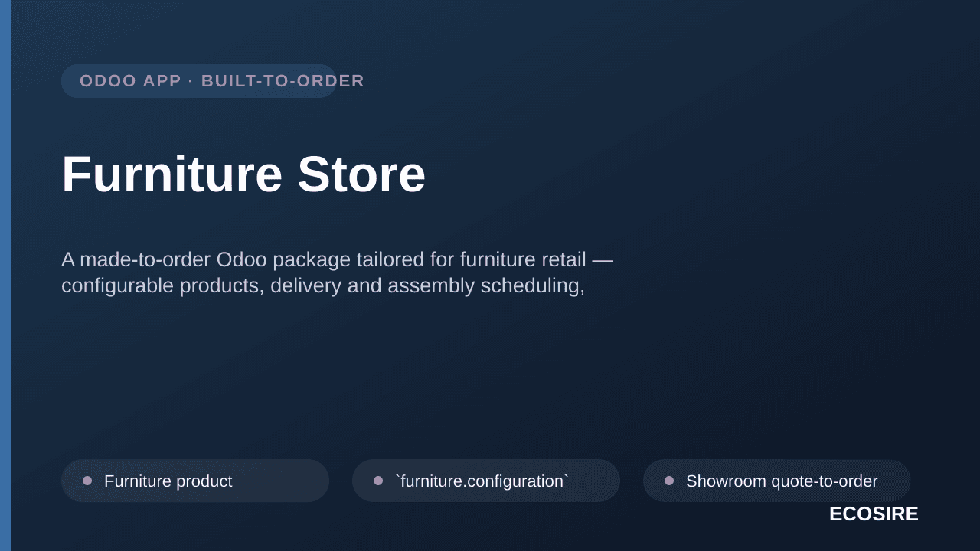
Task: Click the words furniture retail in the description
Action: pyautogui.click(x=523, y=259)
